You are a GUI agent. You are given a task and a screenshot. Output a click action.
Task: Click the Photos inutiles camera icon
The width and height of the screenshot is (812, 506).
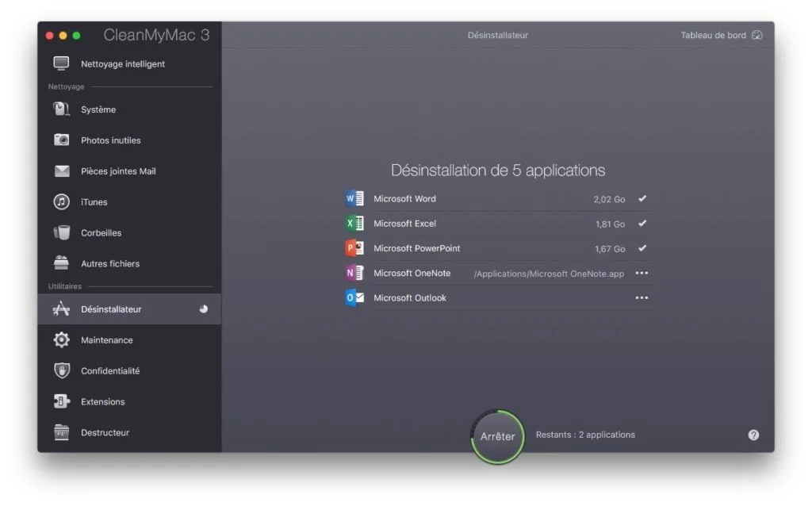pos(61,140)
